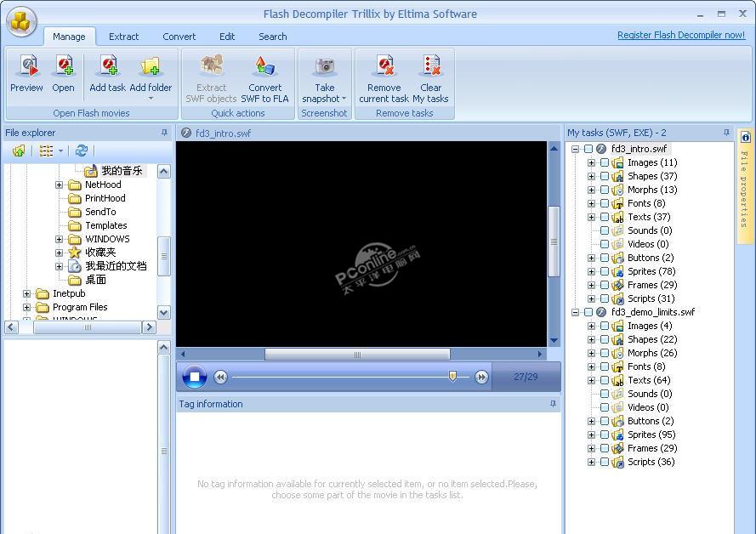Expand Sprites (95) node
This screenshot has width=756, height=534.
click(591, 435)
